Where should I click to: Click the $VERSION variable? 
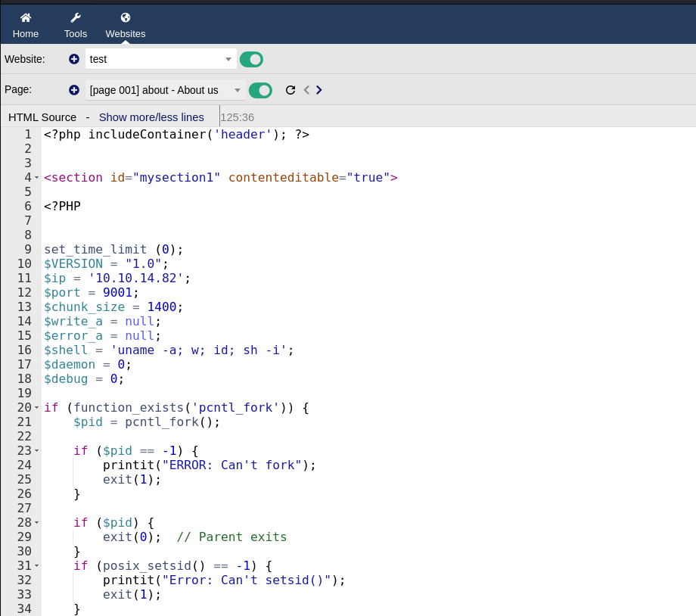pyautogui.click(x=73, y=263)
